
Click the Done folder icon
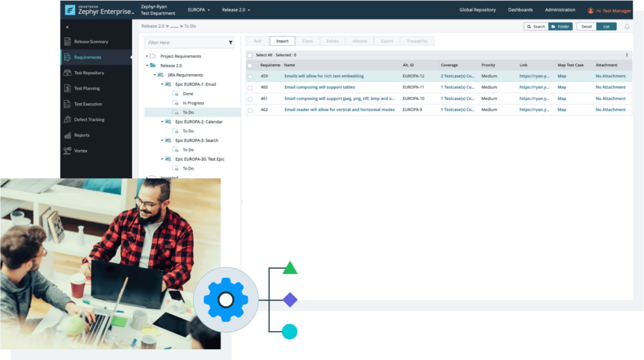[175, 94]
